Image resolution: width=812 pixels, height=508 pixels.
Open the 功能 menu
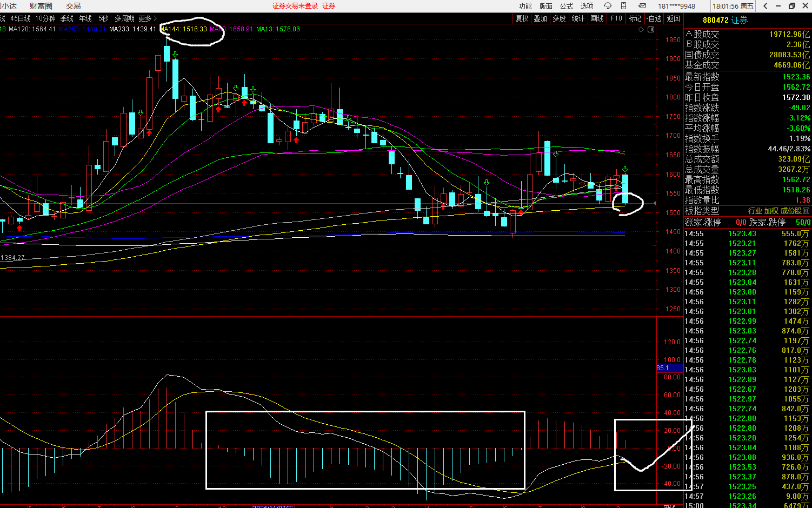pos(525,6)
